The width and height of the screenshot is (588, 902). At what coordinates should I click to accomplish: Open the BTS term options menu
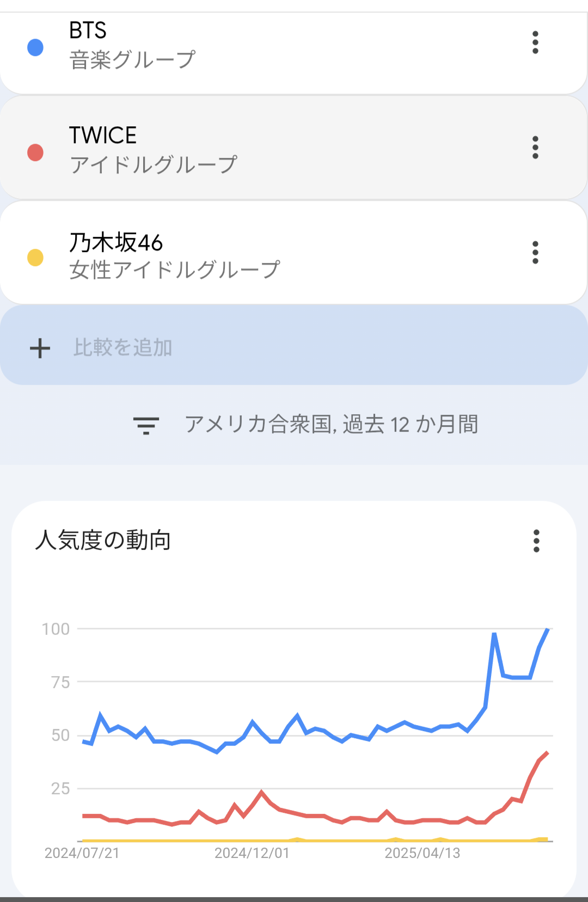click(x=535, y=42)
